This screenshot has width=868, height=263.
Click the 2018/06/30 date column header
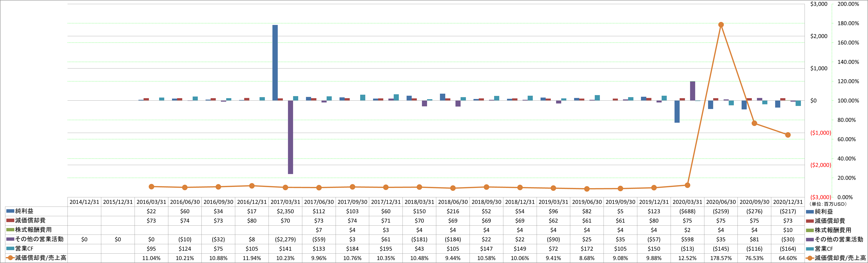[453, 202]
